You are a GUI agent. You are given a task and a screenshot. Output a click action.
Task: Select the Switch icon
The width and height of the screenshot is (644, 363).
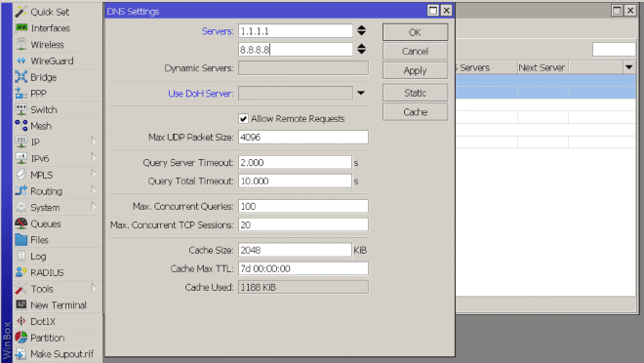(x=20, y=109)
